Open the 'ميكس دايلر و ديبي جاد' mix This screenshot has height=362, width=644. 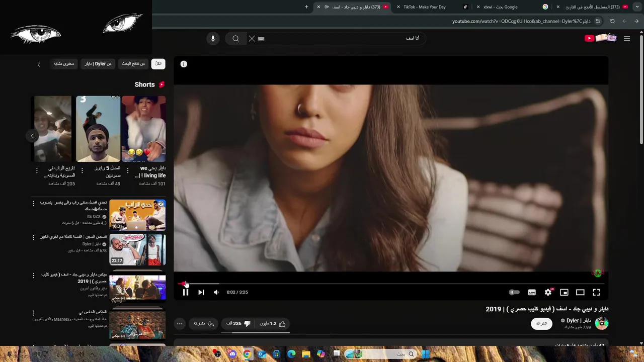tap(137, 287)
